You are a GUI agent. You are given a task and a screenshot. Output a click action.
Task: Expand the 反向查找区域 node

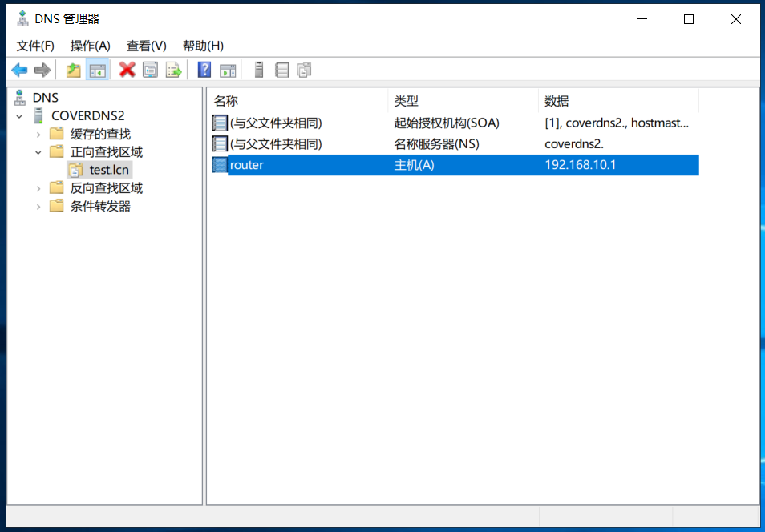point(38,188)
